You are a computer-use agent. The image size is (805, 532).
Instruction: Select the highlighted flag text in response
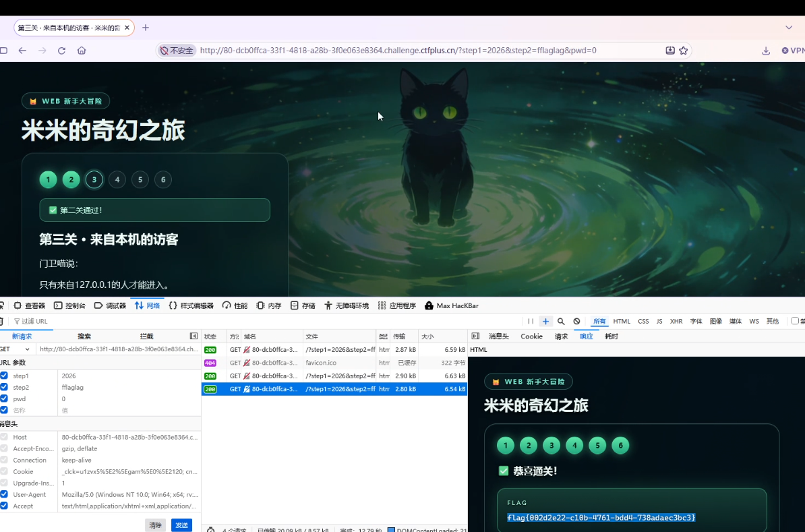point(601,518)
